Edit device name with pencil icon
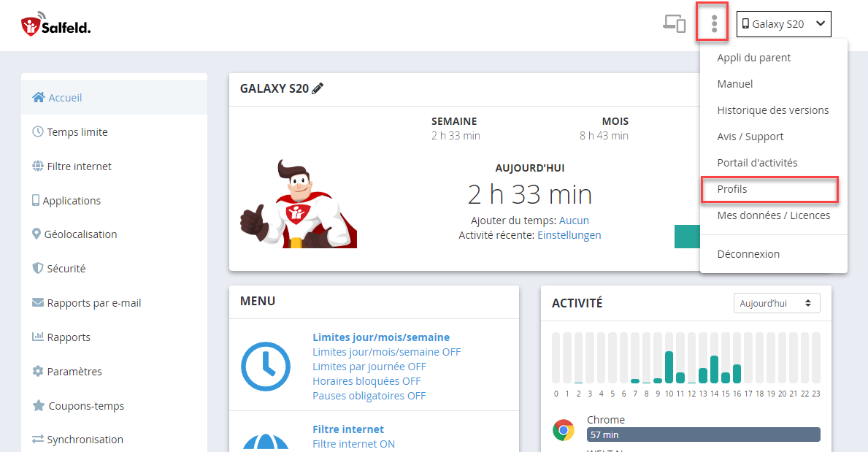Viewport: 868px width, 452px height. click(x=318, y=88)
